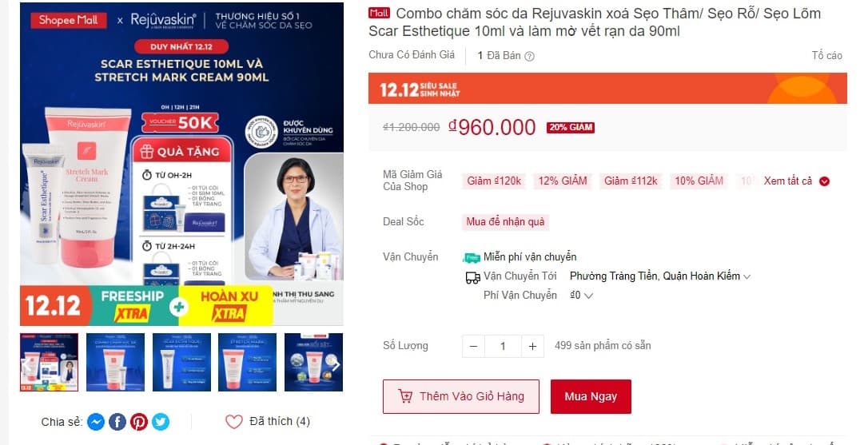This screenshot has width=868, height=445.
Task: Click help icon next to Đã Bán
Action: click(529, 56)
